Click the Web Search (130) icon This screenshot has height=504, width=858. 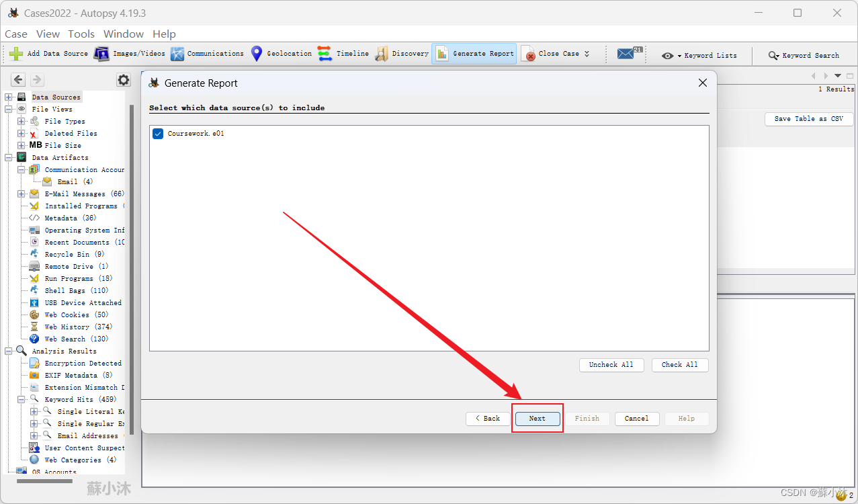click(x=34, y=339)
